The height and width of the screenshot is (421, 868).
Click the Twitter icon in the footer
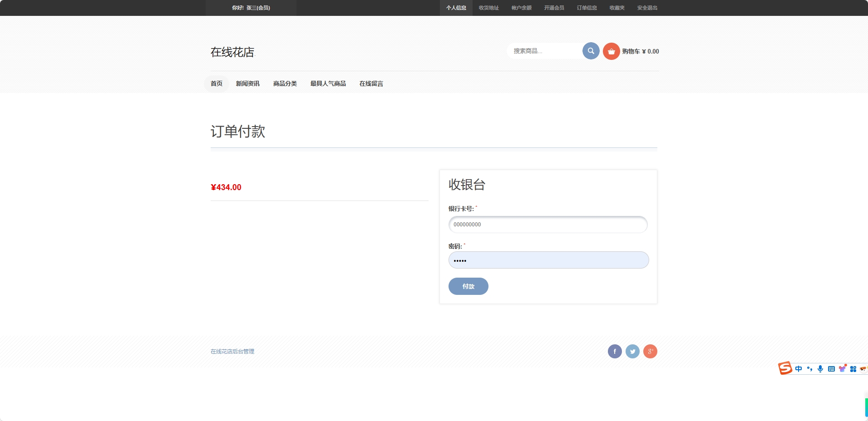point(632,351)
